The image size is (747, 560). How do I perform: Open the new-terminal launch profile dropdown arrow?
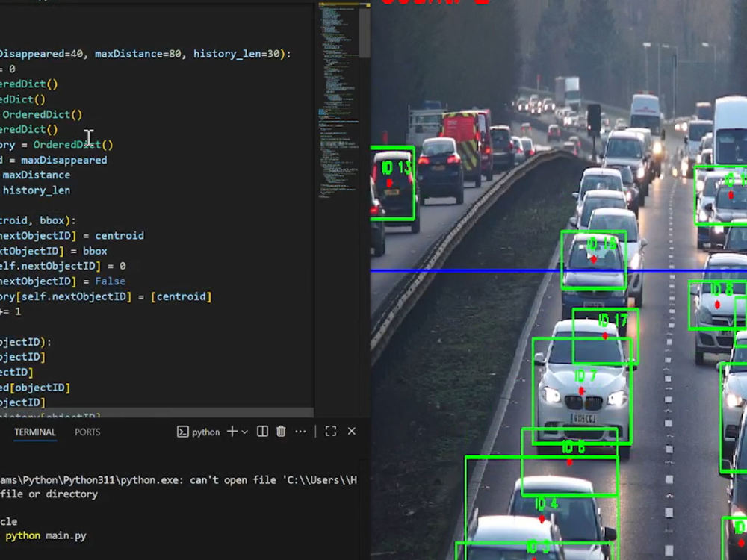[244, 432]
